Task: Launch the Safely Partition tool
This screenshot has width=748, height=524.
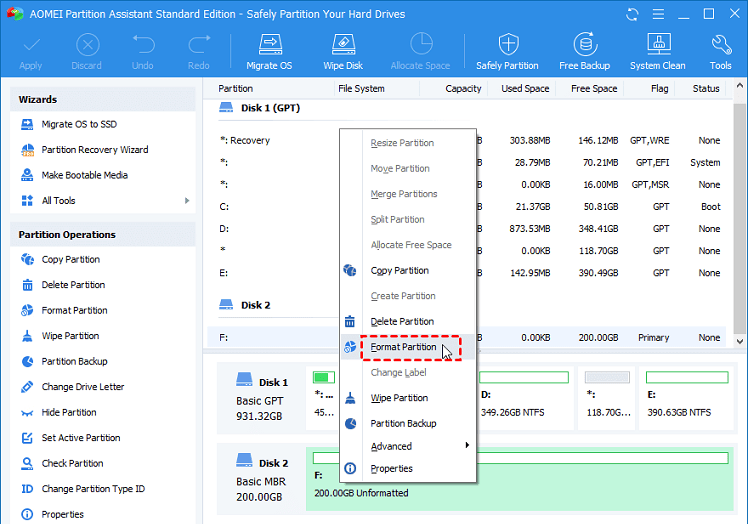Action: tap(507, 52)
